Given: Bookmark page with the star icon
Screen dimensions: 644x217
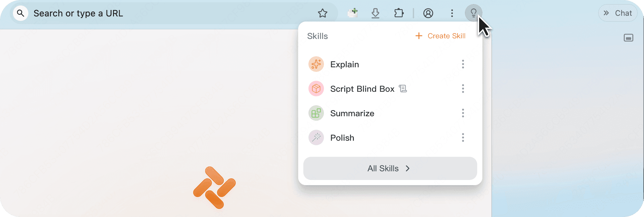Looking at the screenshot, I should point(322,13).
